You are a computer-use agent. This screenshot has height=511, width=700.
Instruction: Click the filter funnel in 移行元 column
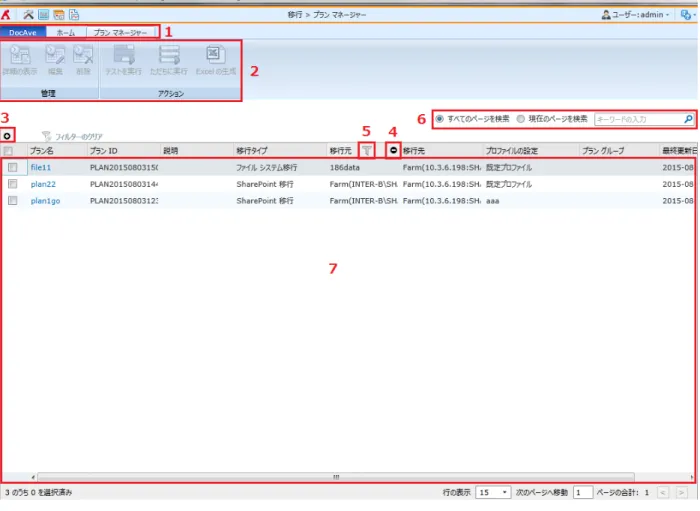coord(367,150)
